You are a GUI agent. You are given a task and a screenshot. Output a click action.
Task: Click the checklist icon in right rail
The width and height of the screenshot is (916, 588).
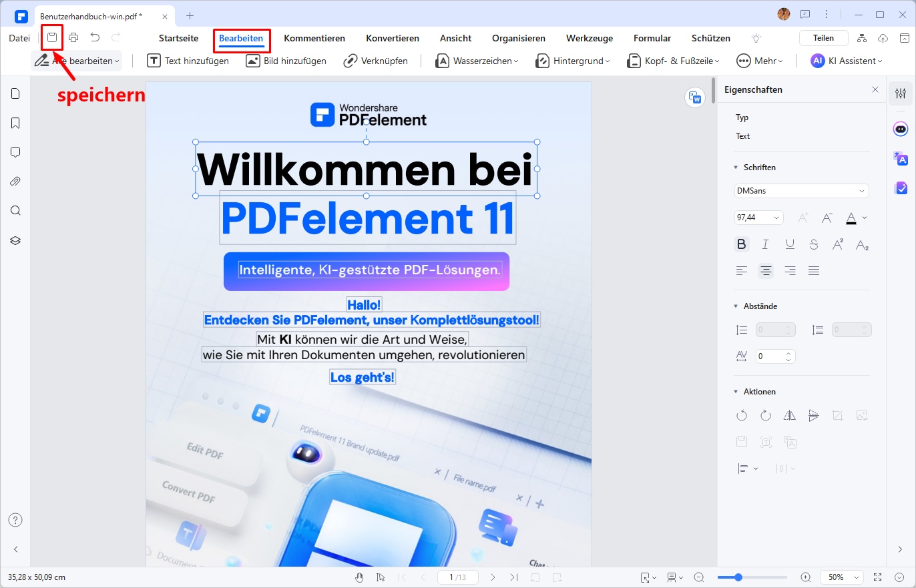[901, 188]
